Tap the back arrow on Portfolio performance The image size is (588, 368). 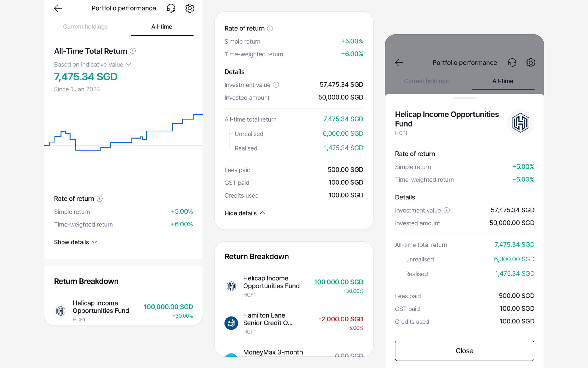58,8
